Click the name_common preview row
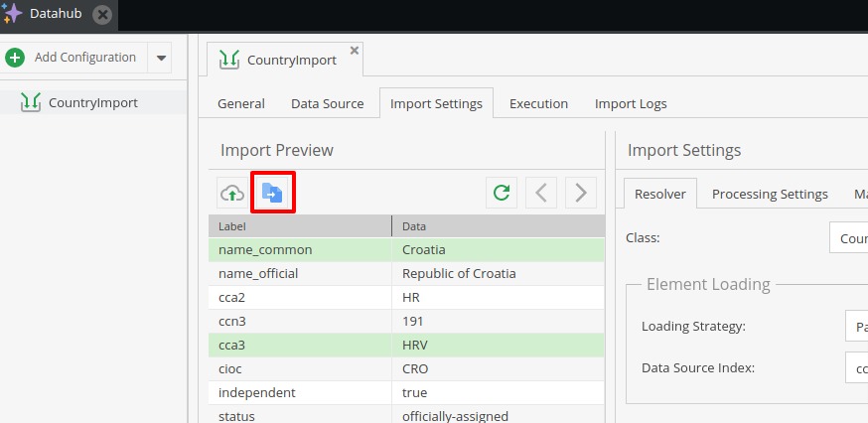The image size is (868, 423). 298,249
